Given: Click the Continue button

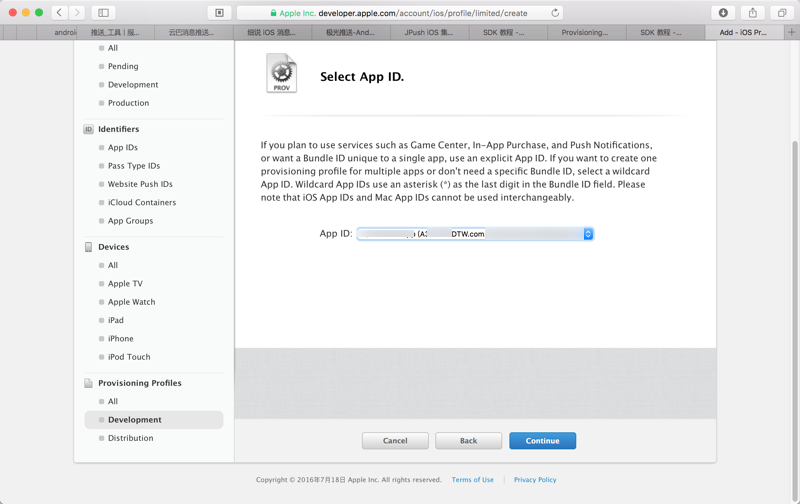Looking at the screenshot, I should click(542, 441).
